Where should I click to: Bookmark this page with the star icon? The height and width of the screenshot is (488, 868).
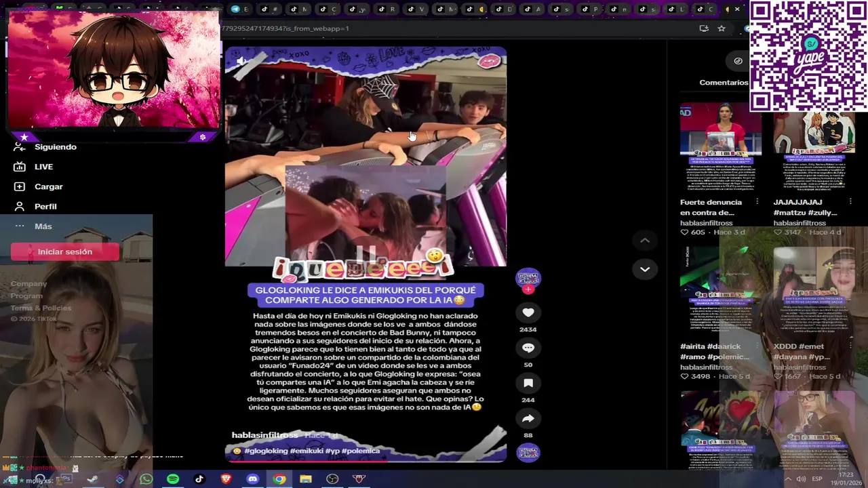[722, 28]
